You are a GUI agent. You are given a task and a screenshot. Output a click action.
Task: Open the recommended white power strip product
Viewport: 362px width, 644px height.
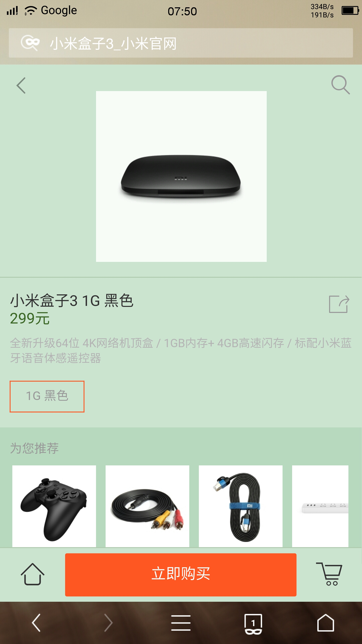(x=320, y=506)
